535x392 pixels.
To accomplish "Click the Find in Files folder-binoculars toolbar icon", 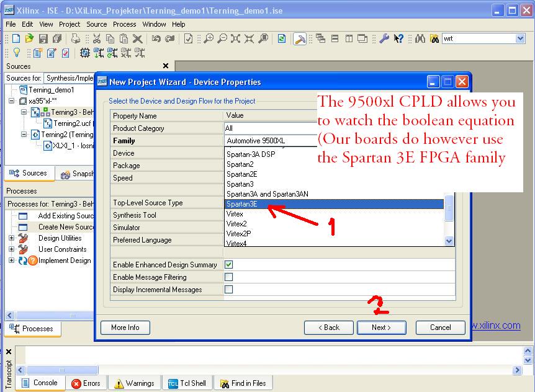I will pyautogui.click(x=434, y=38).
